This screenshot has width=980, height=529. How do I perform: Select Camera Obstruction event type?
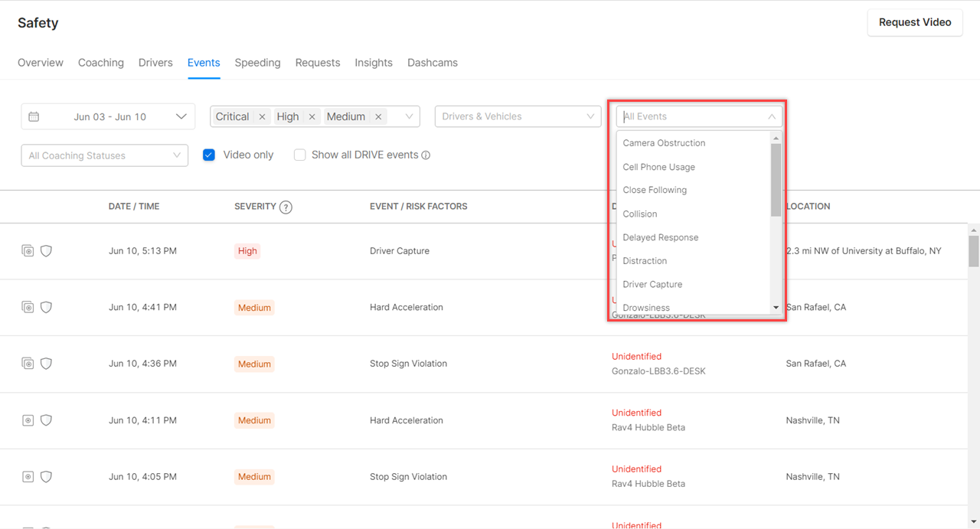pyautogui.click(x=693, y=143)
